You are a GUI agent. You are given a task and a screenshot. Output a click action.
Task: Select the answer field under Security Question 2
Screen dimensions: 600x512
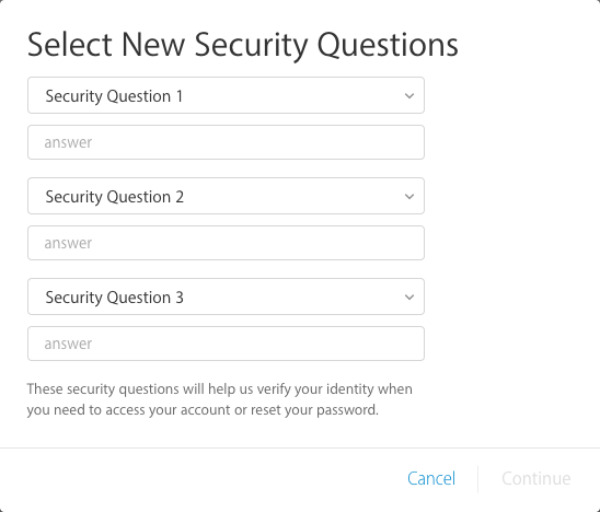point(226,243)
